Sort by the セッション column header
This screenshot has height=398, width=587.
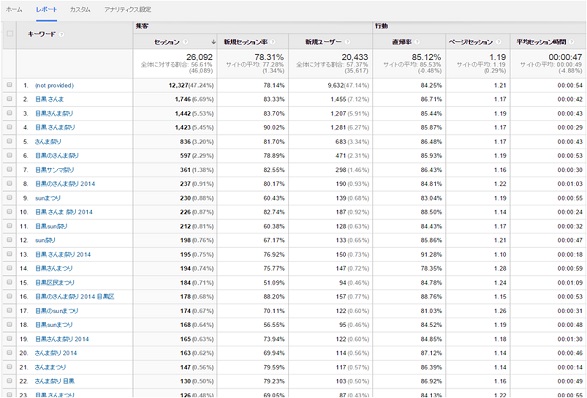click(167, 42)
